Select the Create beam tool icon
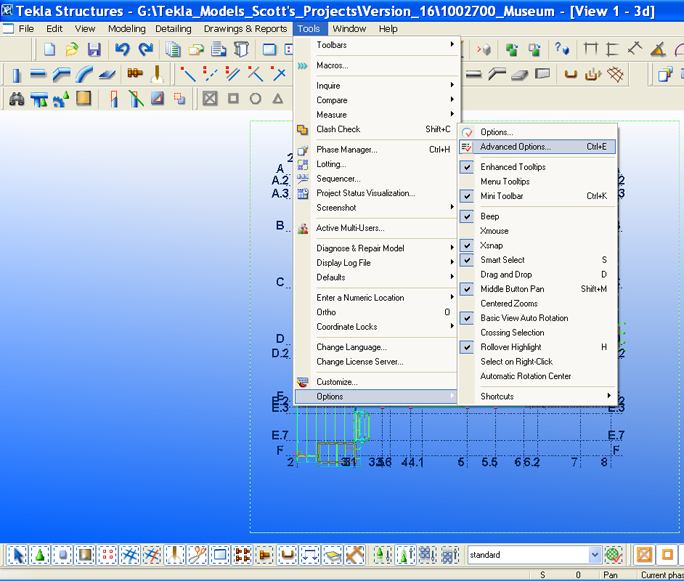 pos(38,75)
